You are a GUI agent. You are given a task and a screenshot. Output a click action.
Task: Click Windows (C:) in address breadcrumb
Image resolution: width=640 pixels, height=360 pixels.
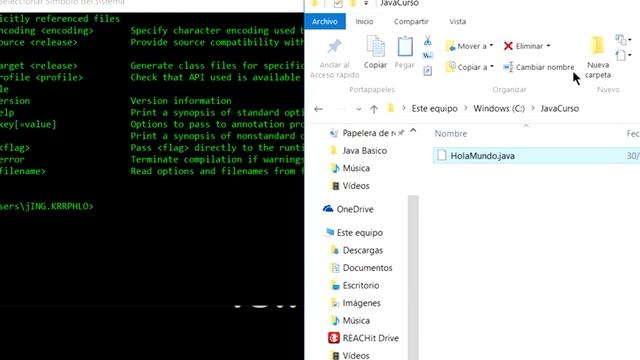499,109
